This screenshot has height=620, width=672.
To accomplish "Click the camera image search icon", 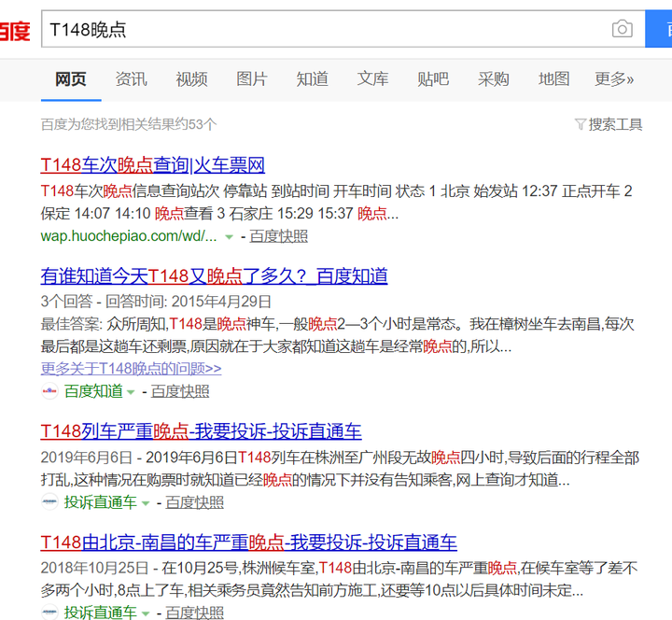I will tap(623, 29).
